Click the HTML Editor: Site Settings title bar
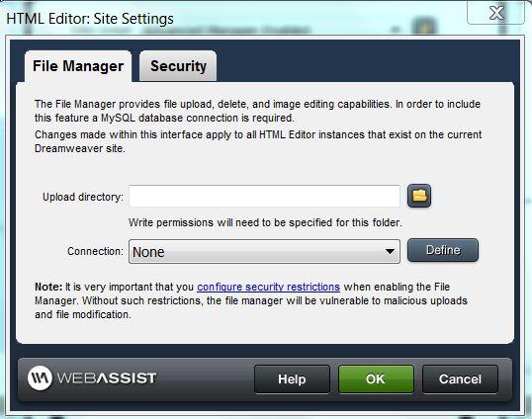This screenshot has height=419, width=532. pos(90,19)
